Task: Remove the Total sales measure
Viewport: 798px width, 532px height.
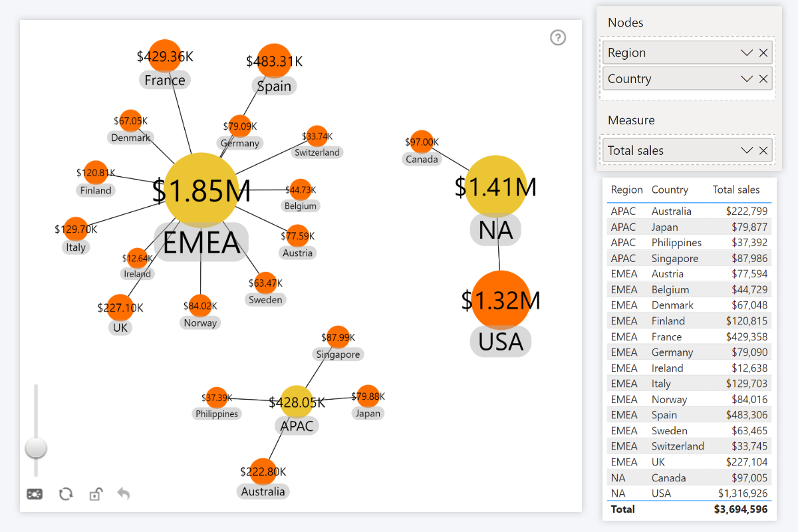Action: [763, 150]
